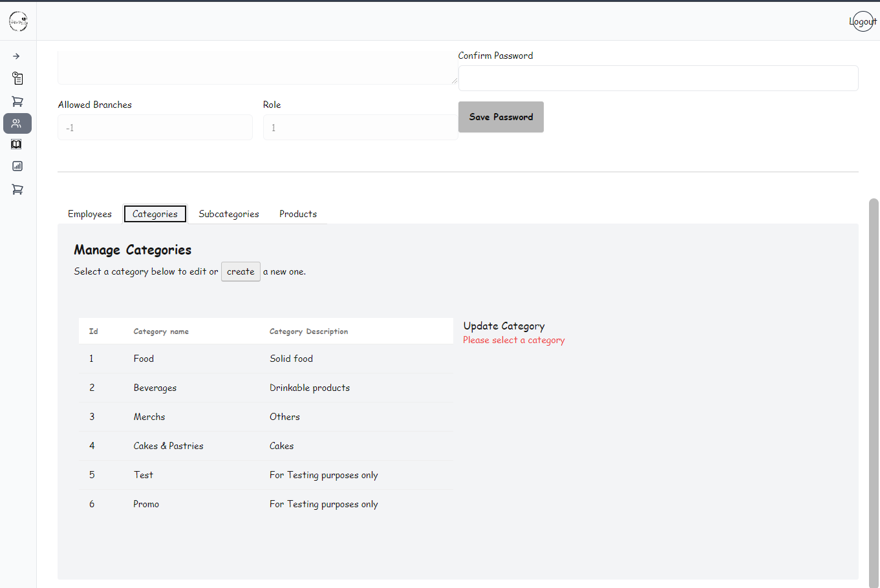Open the order history sidebar icon
This screenshot has width=880, height=588.
[17, 78]
